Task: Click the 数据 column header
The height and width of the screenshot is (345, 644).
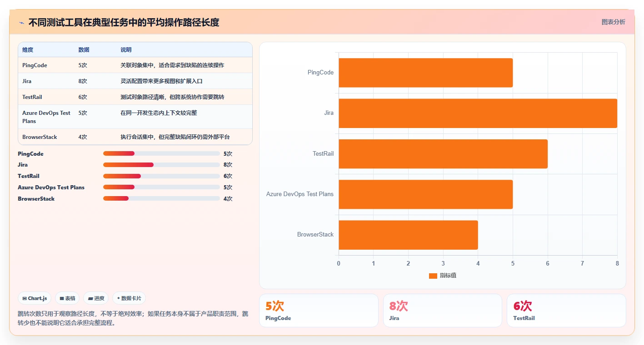Action: (x=84, y=50)
